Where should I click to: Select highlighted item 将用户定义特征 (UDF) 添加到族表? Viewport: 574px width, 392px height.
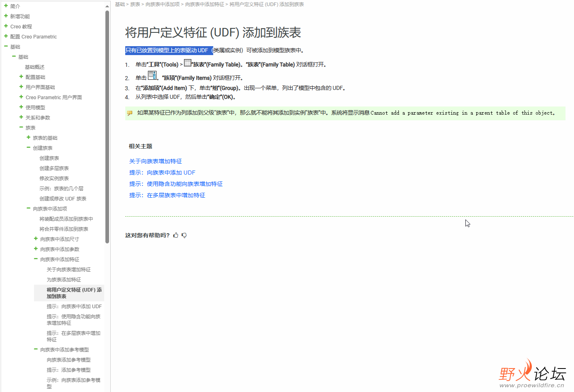point(69,293)
